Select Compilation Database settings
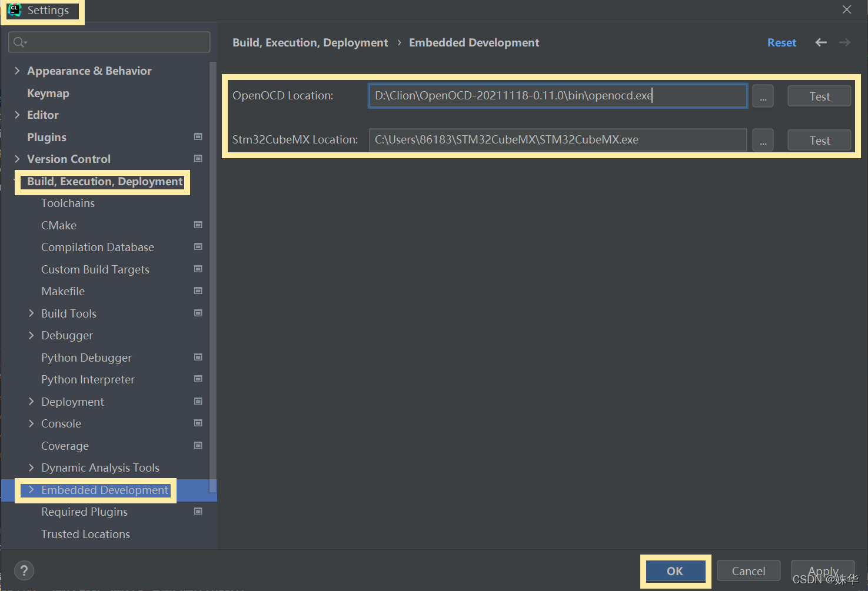Viewport: 868px width, 591px height. [x=98, y=247]
